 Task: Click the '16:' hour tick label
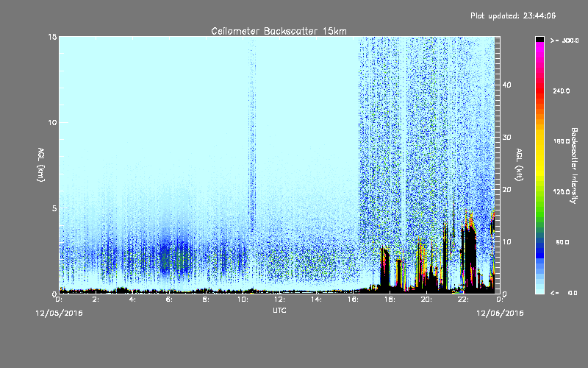[353, 300]
